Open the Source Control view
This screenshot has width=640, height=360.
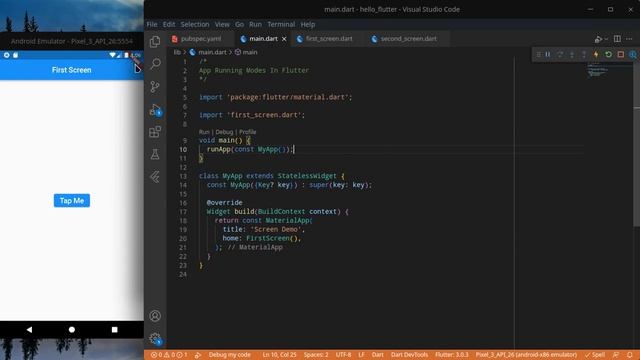point(155,86)
